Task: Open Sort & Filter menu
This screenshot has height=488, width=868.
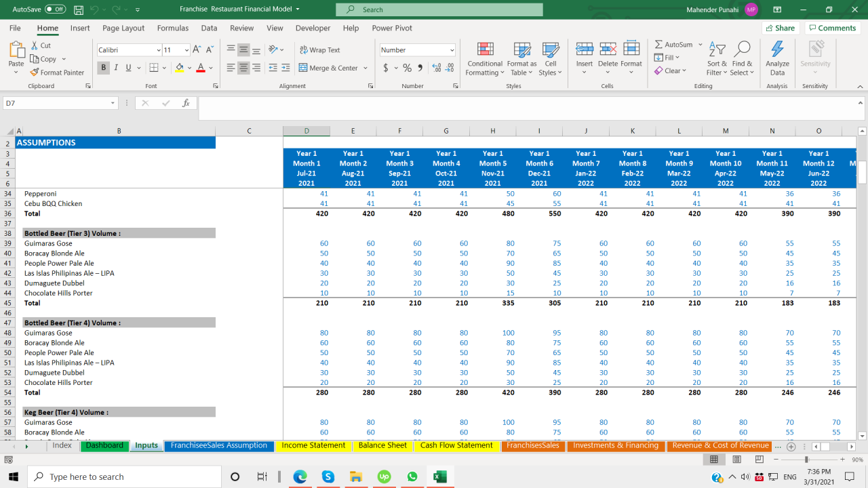Action: tap(717, 59)
